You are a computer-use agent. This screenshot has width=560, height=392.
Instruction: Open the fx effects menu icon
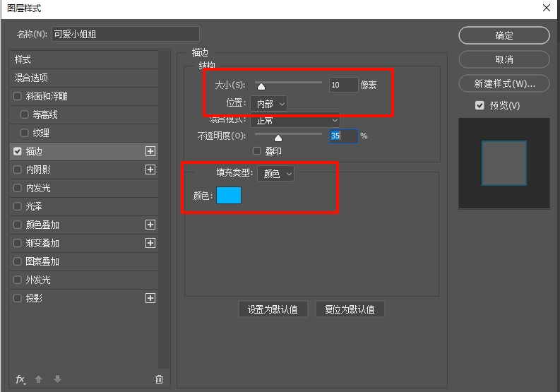pos(20,379)
